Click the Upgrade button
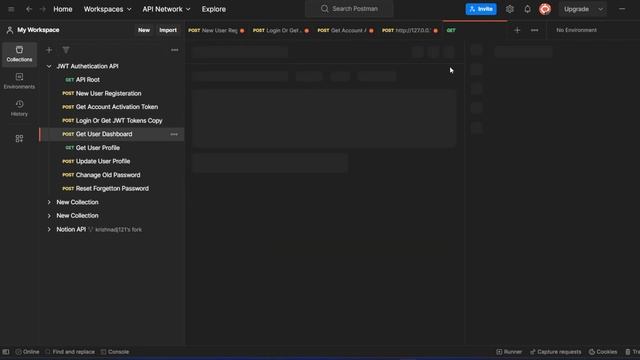 pos(576,9)
